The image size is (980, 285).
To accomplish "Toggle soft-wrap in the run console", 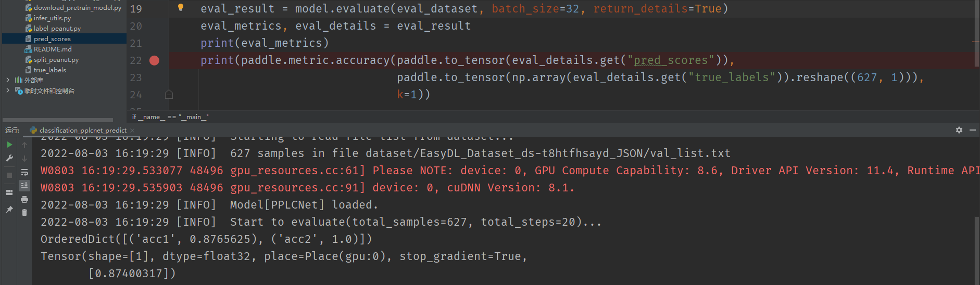I will tap(24, 172).
